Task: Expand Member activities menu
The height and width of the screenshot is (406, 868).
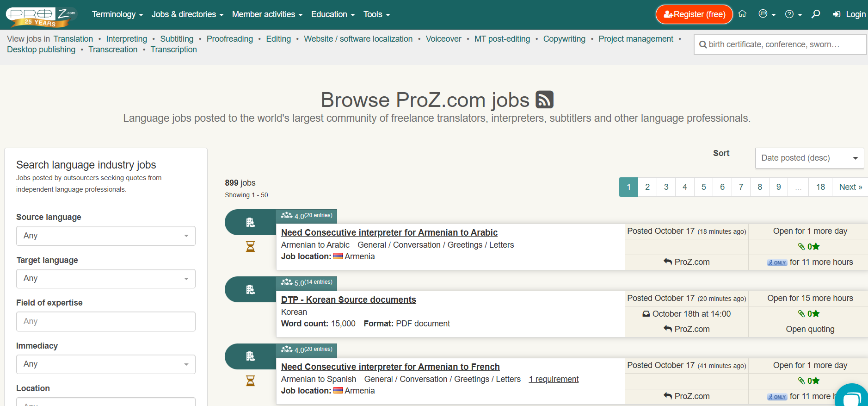Action: point(267,14)
